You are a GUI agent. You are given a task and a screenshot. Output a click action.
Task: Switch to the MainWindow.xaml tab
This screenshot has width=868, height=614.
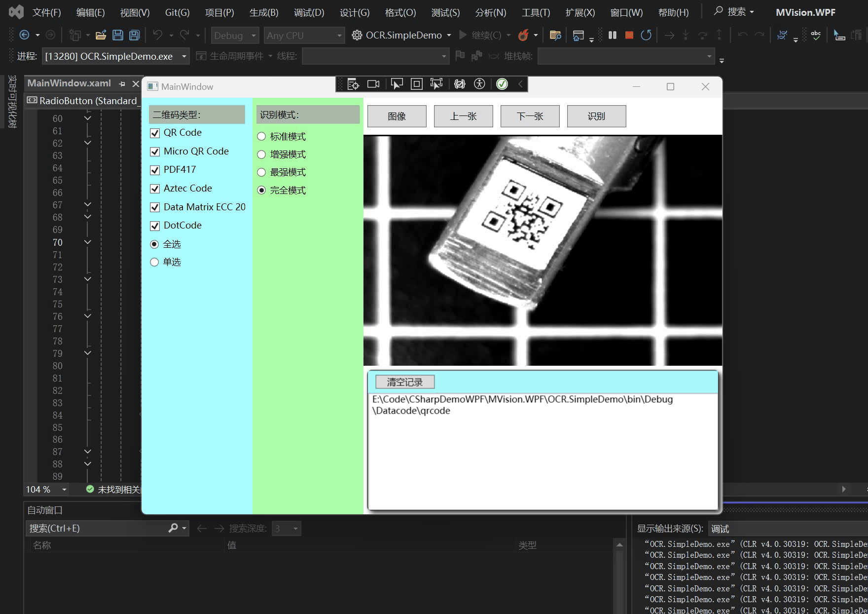tap(69, 83)
